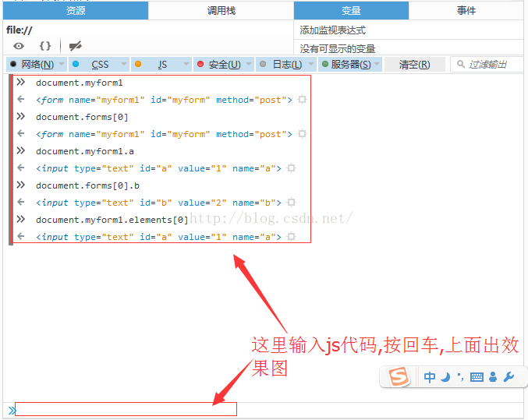Click the file:// source entry
This screenshot has width=528, height=420.
point(19,30)
